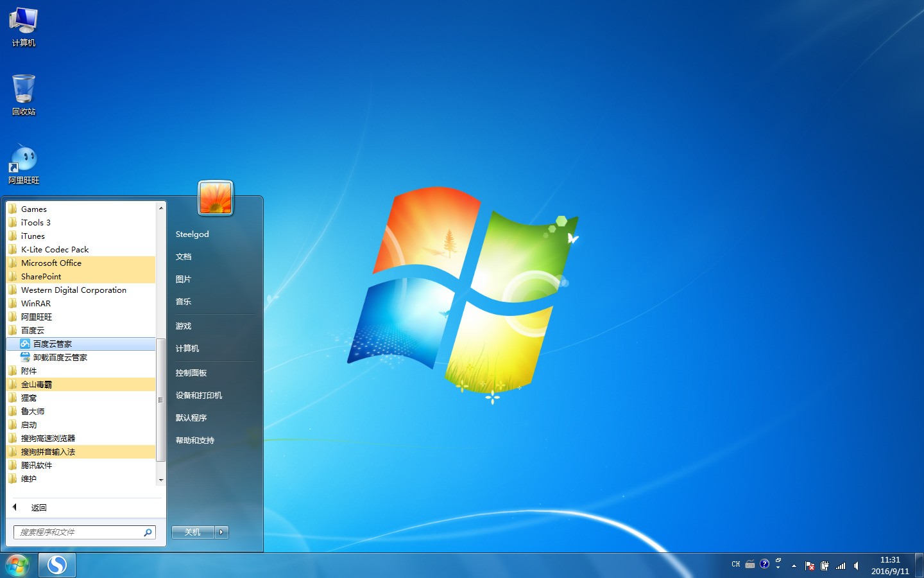Collapse the 百度云 folder
Image resolution: width=924 pixels, height=578 pixels.
point(81,330)
